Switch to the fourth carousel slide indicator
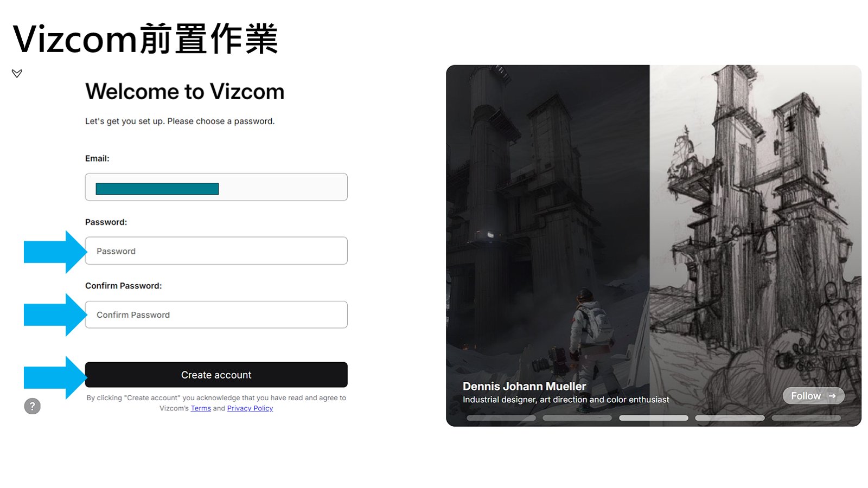 coord(730,418)
